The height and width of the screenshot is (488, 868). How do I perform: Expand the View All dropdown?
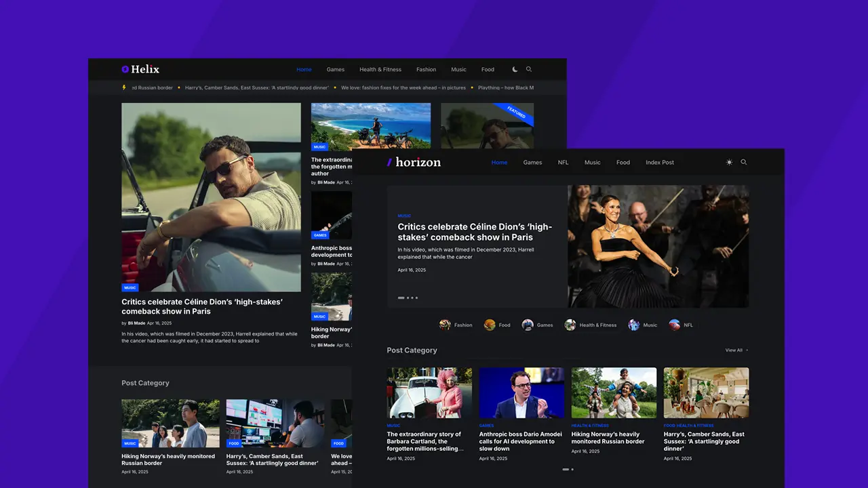pyautogui.click(x=737, y=350)
